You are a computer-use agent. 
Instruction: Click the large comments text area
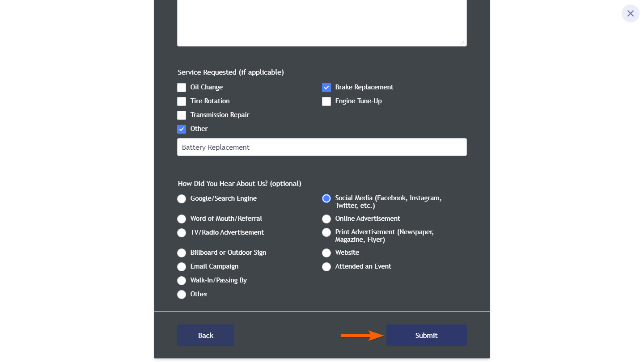(322, 22)
